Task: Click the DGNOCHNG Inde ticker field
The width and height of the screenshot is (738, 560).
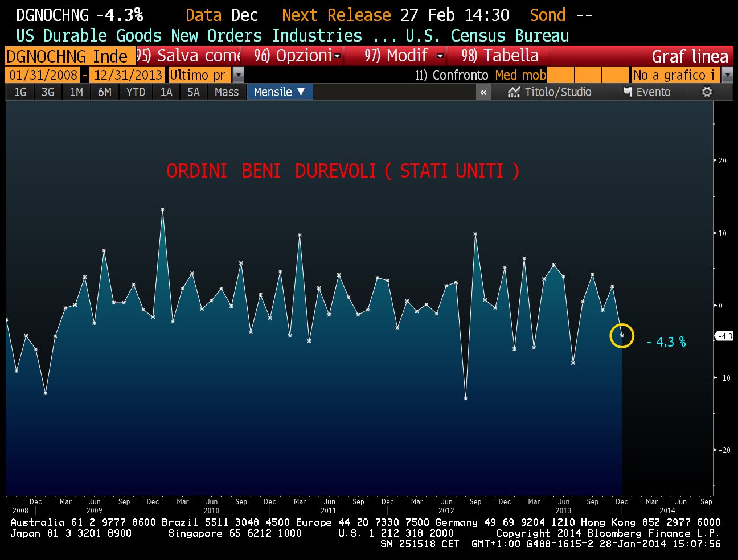Action: [70, 56]
